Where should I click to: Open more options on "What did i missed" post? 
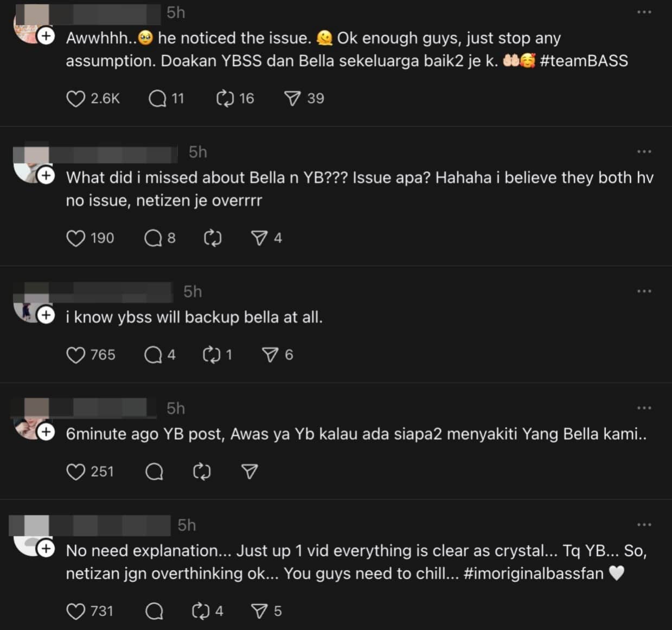644,152
